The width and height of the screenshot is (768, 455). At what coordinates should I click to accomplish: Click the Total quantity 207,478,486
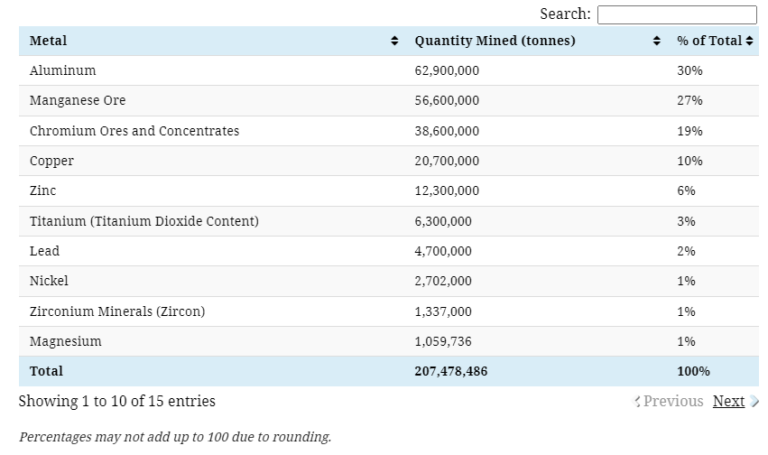click(451, 371)
